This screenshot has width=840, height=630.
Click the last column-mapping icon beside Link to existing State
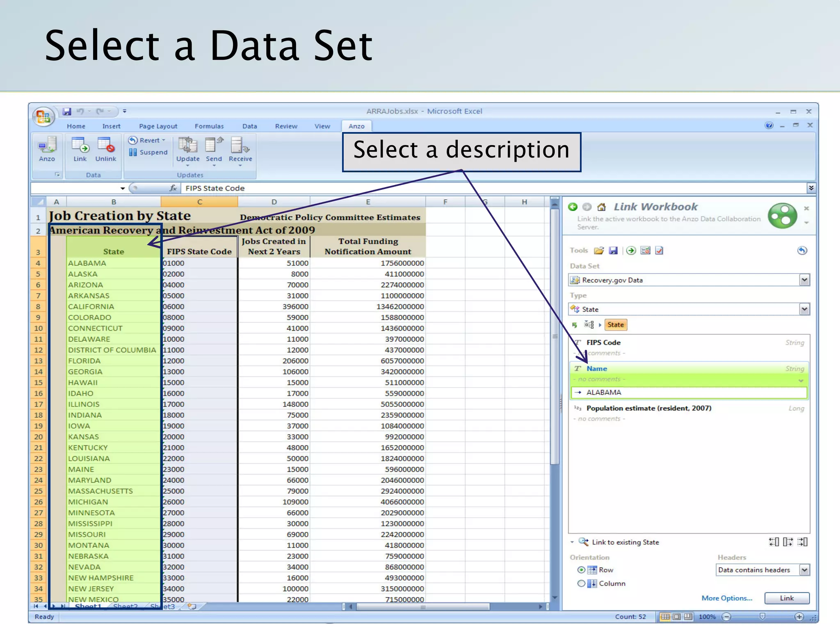802,542
